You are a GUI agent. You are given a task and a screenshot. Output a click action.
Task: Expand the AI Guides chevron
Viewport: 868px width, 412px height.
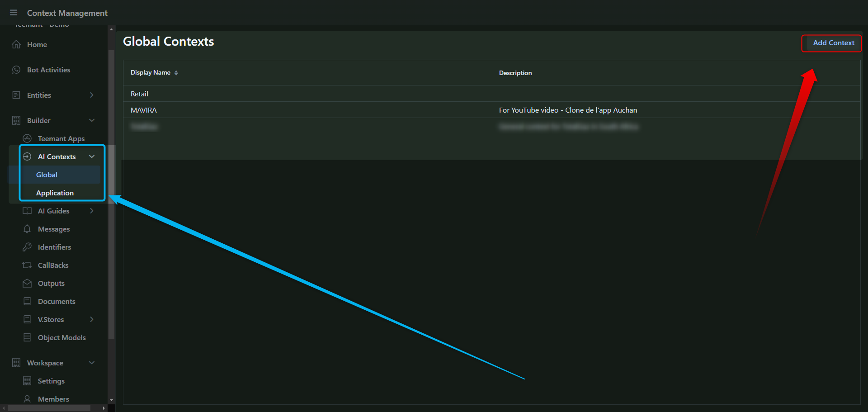92,211
